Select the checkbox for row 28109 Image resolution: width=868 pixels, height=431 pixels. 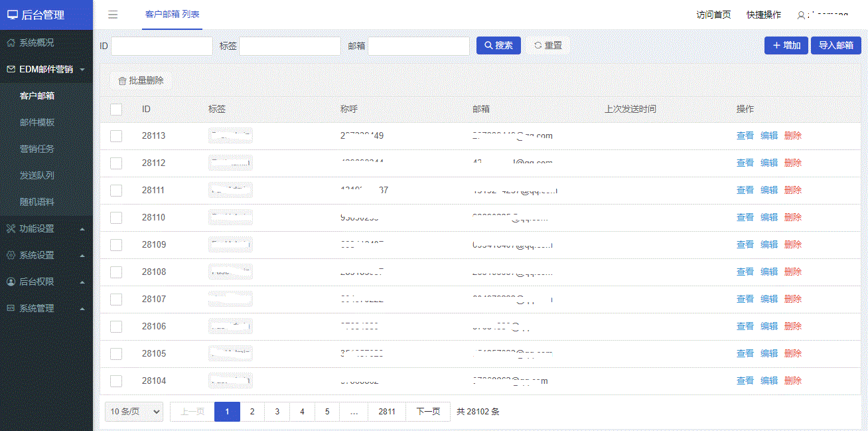pyautogui.click(x=116, y=245)
